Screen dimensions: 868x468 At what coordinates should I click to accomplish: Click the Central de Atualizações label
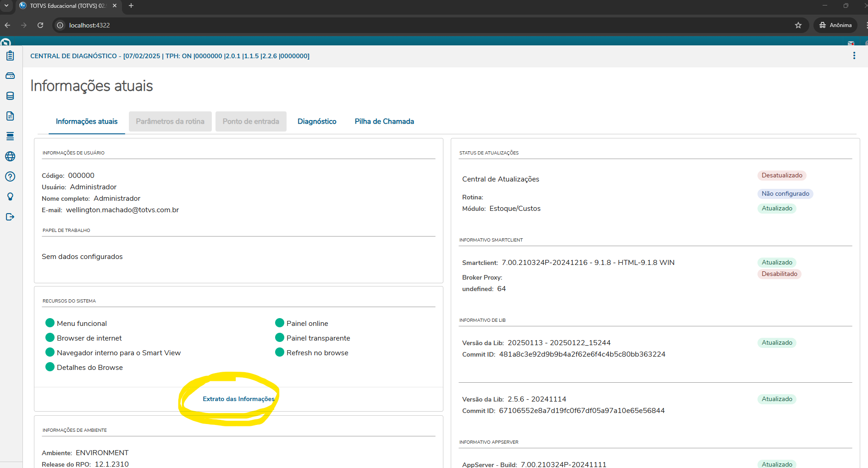coord(501,179)
